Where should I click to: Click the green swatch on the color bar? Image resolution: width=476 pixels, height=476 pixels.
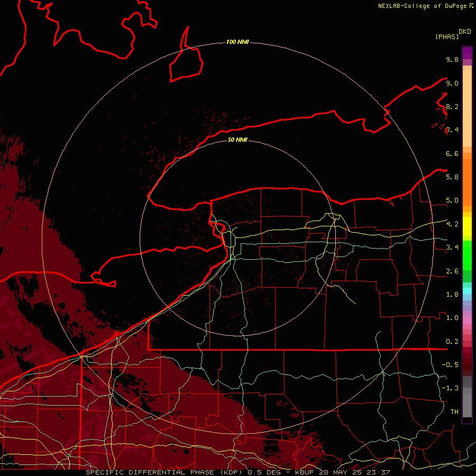coord(467,255)
